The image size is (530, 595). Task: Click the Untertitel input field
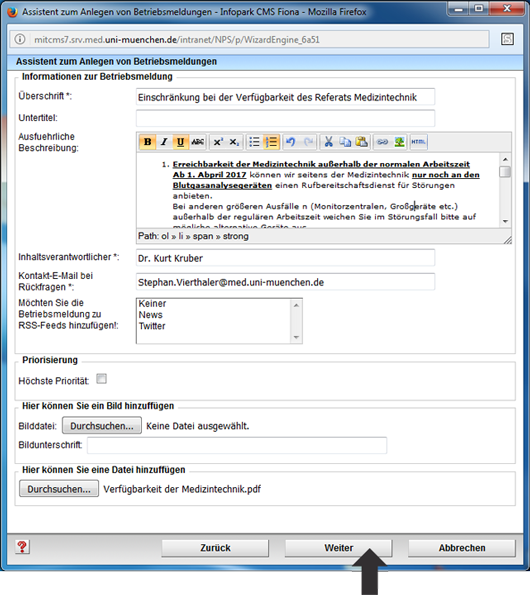pyautogui.click(x=285, y=118)
